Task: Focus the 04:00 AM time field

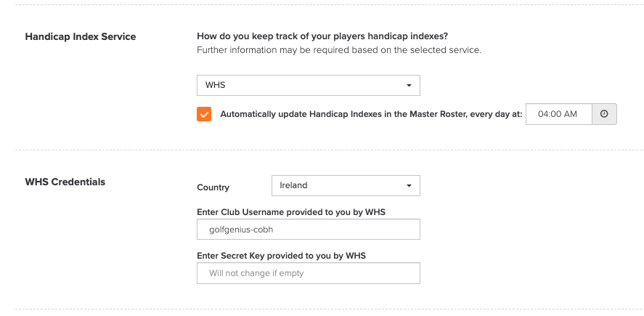Action: 558,114
